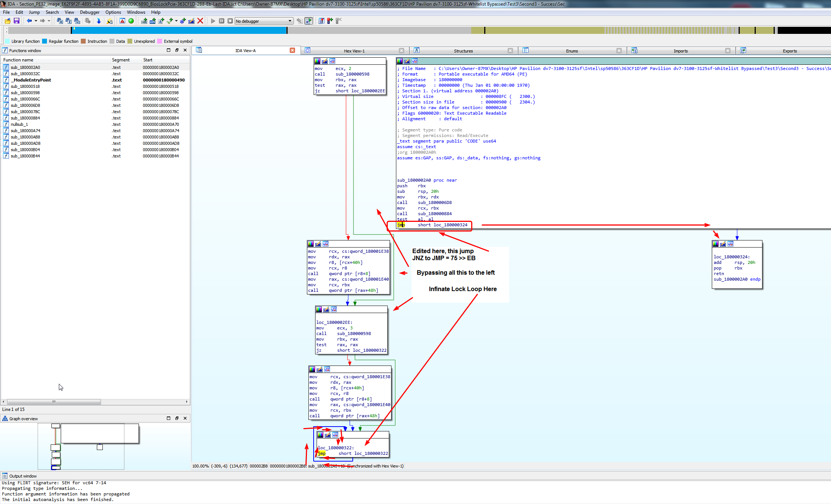Close the Hex View-1 tab
Viewport: 831px width, 504px height.
[x=401, y=51]
